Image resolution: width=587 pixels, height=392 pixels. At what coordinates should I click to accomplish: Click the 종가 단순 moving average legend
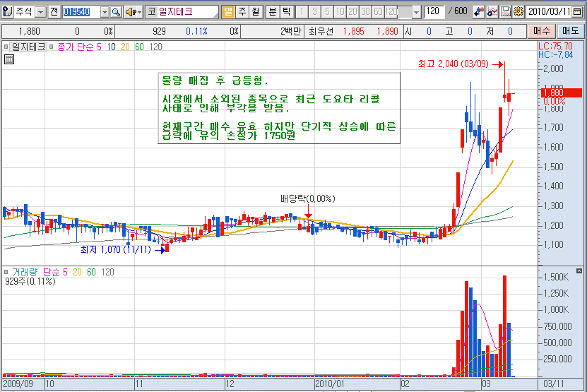pos(79,47)
